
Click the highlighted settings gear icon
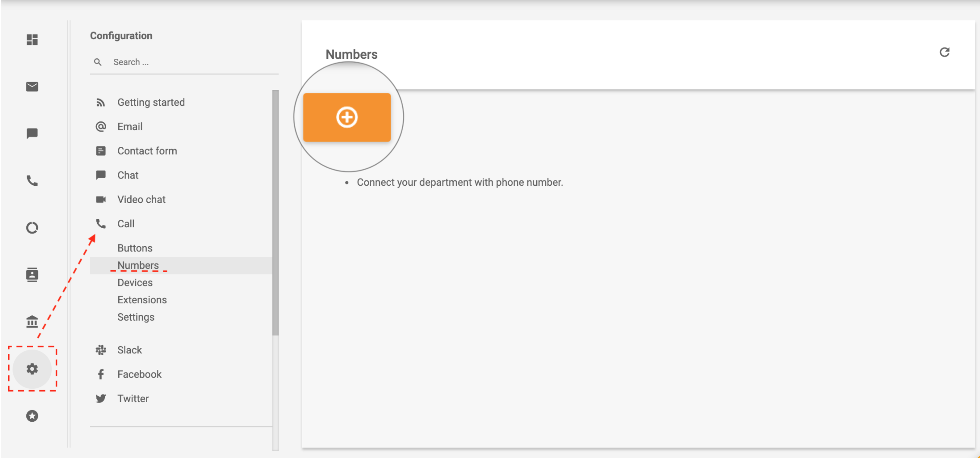coord(32,369)
